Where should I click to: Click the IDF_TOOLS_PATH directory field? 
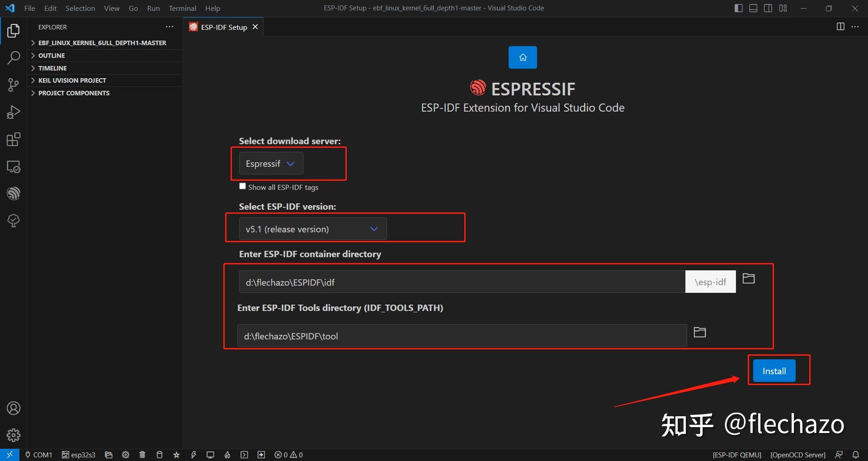click(x=462, y=336)
